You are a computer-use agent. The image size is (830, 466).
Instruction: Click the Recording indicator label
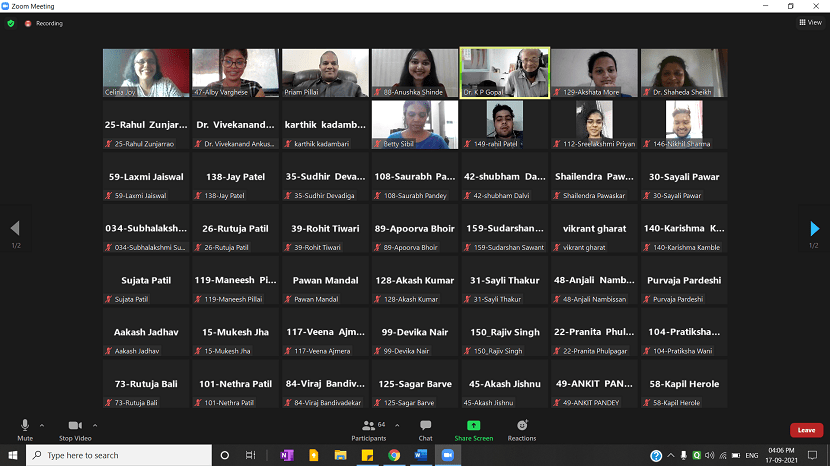[48, 22]
